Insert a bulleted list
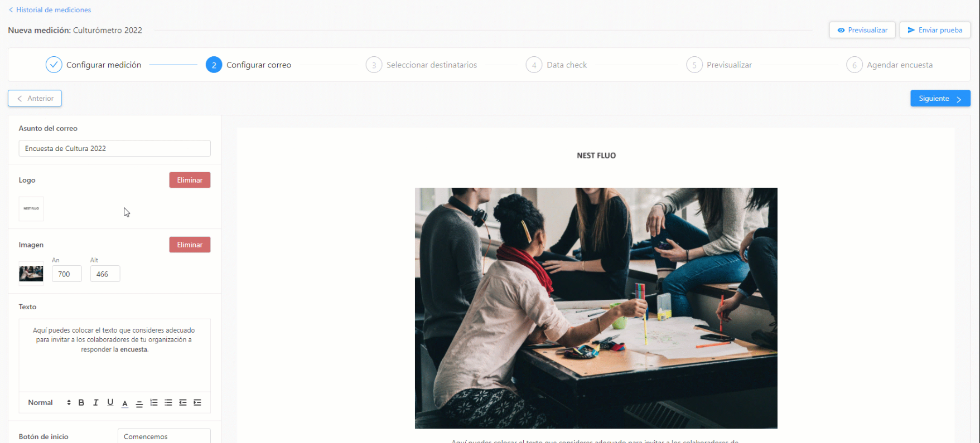Viewport: 980px width, 443px height. click(168, 402)
